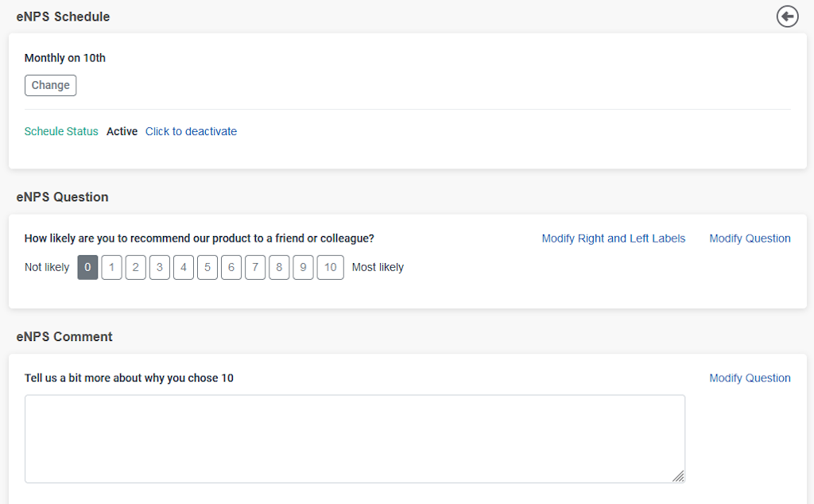Select rating 1 on the scale
The height and width of the screenshot is (504, 814).
(111, 268)
